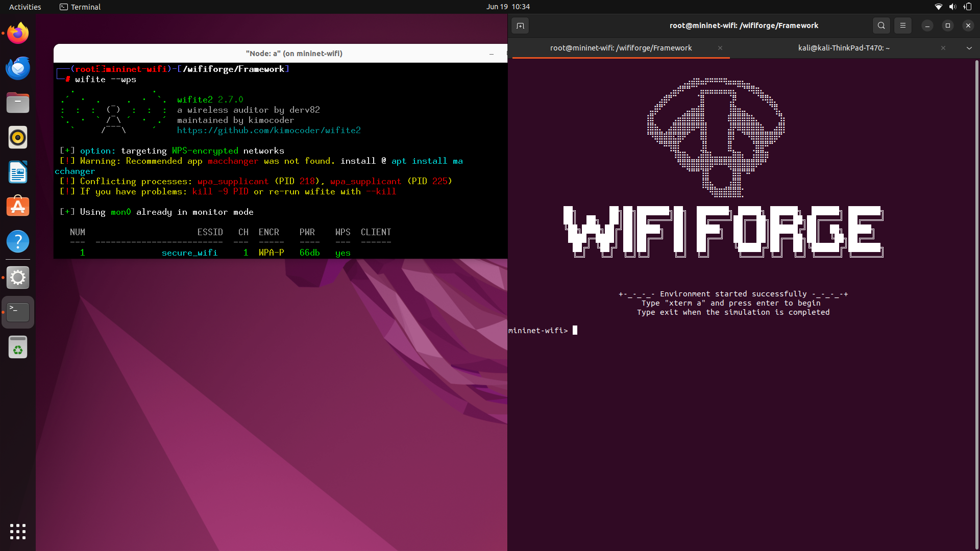
Task: Launch Rhythmbox music player
Action: [x=18, y=138]
